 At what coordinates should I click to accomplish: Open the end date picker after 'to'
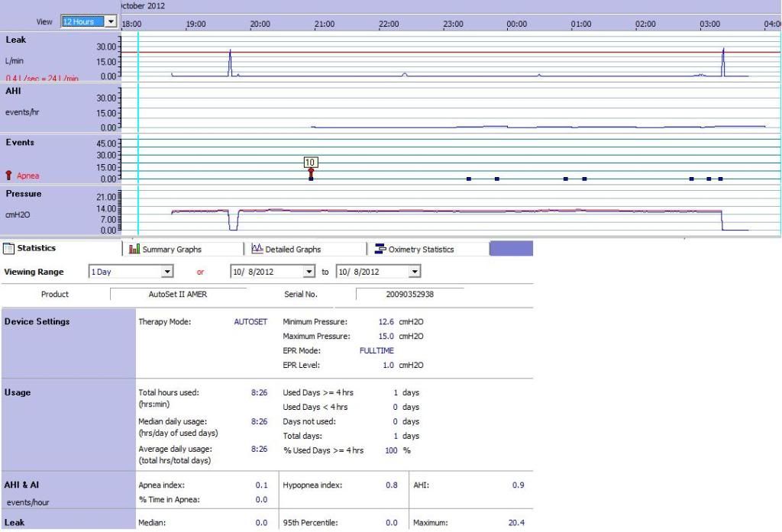point(415,271)
